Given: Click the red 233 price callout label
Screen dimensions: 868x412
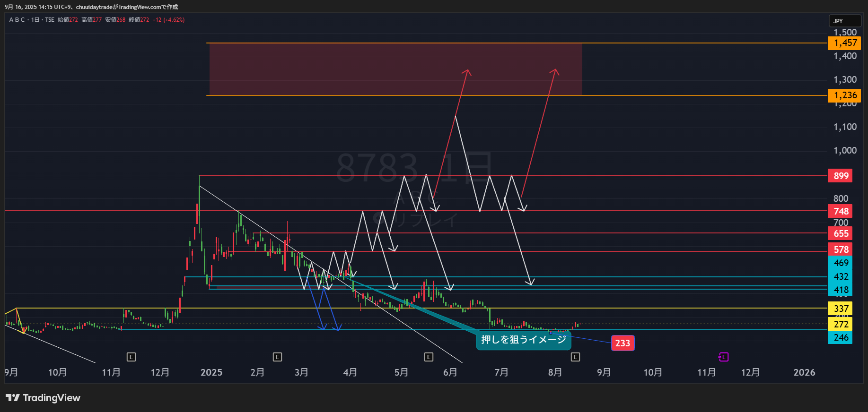Looking at the screenshot, I should (x=623, y=343).
